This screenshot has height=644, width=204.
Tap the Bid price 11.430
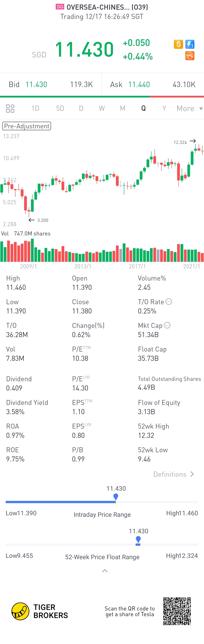pyautogui.click(x=36, y=84)
